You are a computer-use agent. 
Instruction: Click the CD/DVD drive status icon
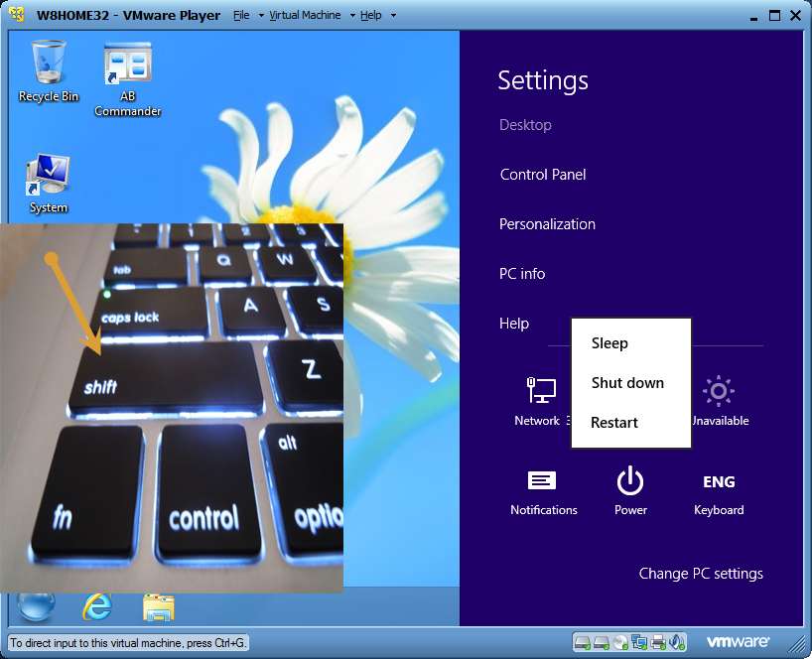click(x=619, y=642)
